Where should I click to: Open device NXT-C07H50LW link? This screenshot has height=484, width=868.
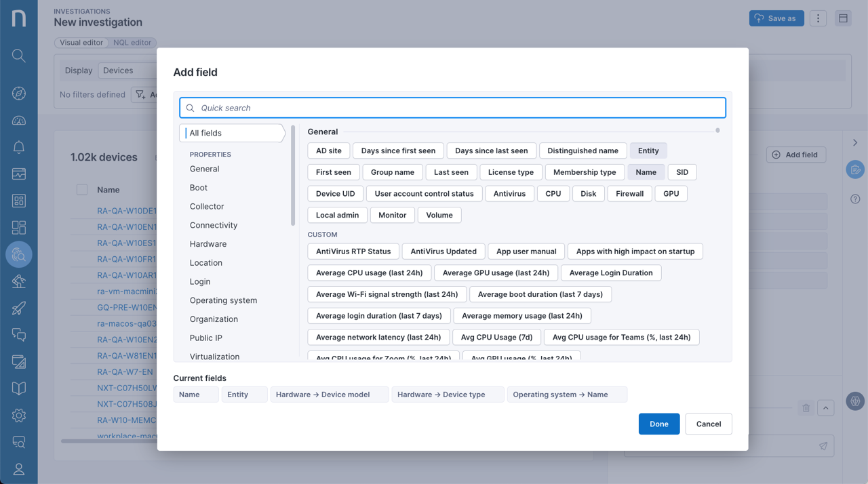pyautogui.click(x=127, y=388)
